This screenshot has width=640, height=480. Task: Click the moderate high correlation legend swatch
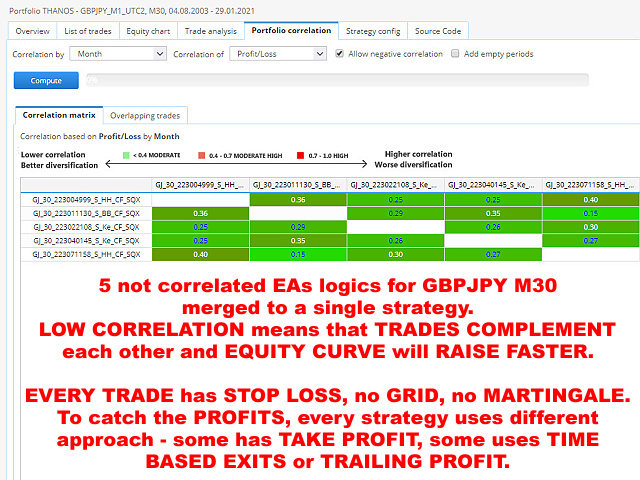click(x=200, y=157)
